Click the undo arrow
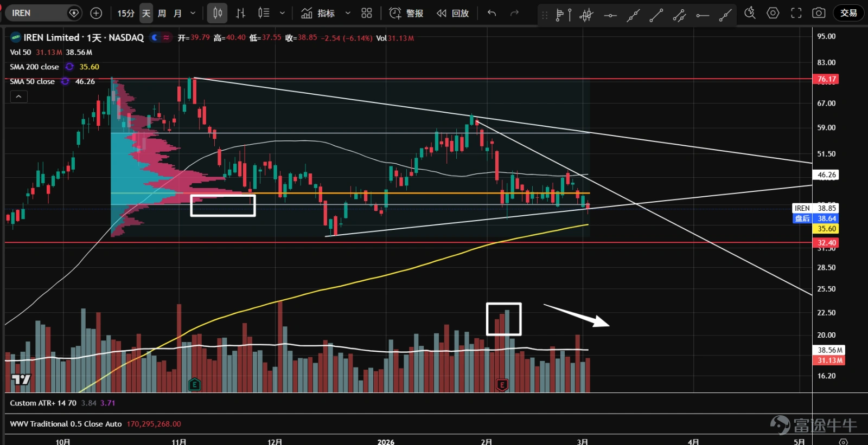This screenshot has width=868, height=445. pyautogui.click(x=492, y=13)
